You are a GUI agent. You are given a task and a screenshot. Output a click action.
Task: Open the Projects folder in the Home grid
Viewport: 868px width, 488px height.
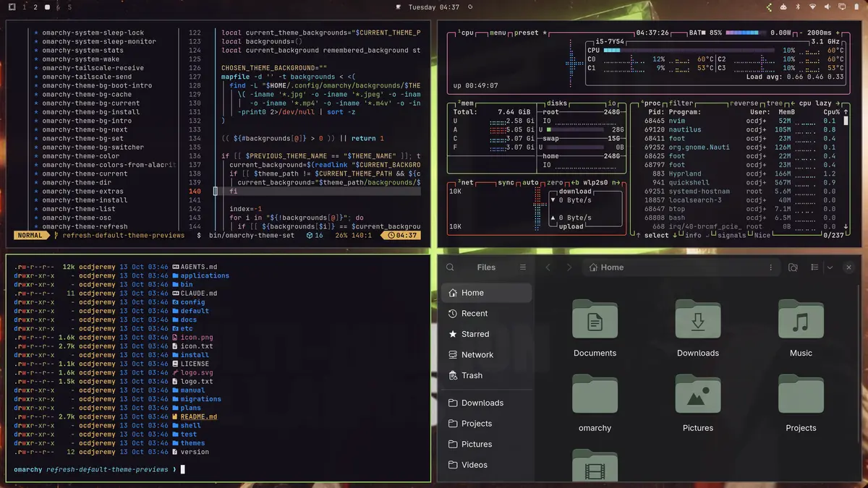coord(801,394)
